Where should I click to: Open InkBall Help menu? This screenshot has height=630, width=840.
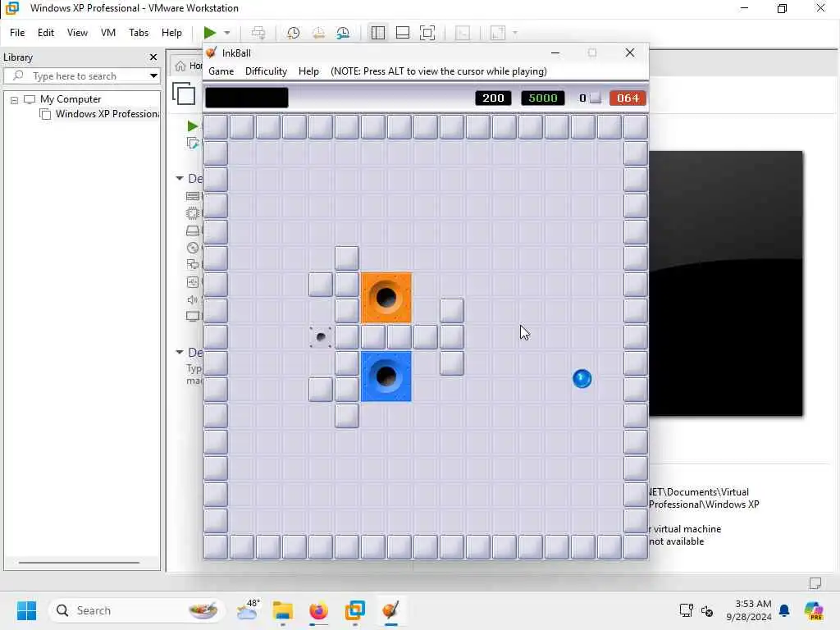tap(308, 71)
